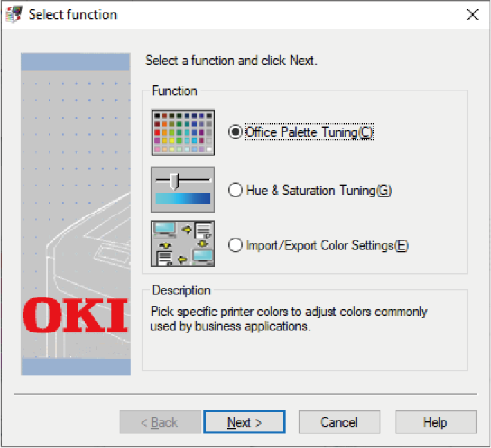This screenshot has height=448, width=491.
Task: Open Help for this dialog
Action: click(436, 422)
